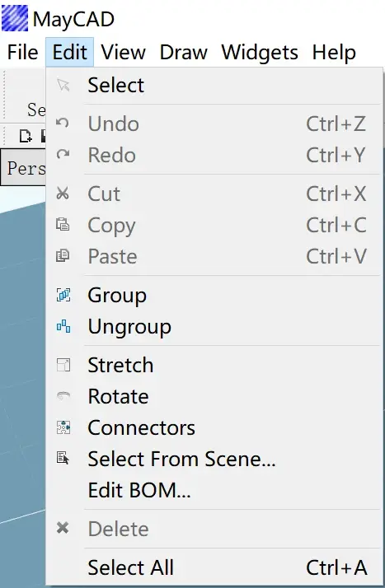Click the Stretch icon
This screenshot has width=385, height=588.
pos(63,365)
